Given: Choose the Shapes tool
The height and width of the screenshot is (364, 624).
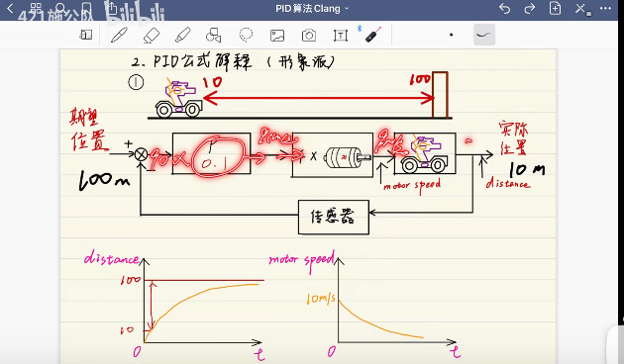Looking at the screenshot, I should click(x=214, y=35).
